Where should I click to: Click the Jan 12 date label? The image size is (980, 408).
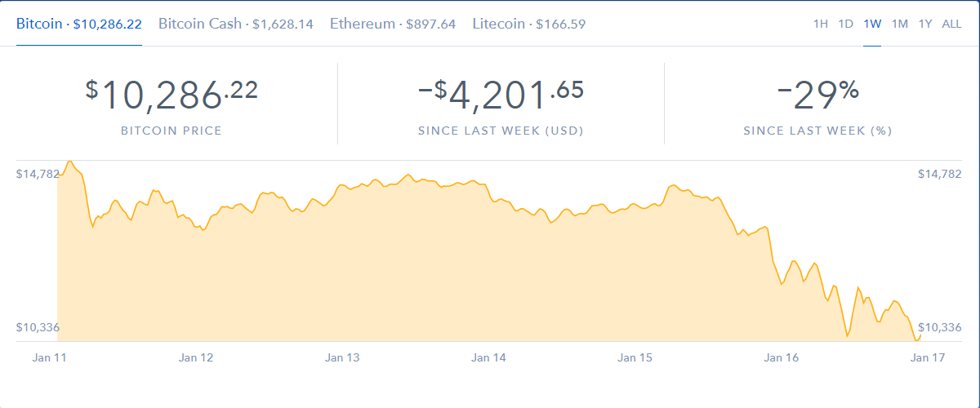pos(196,357)
